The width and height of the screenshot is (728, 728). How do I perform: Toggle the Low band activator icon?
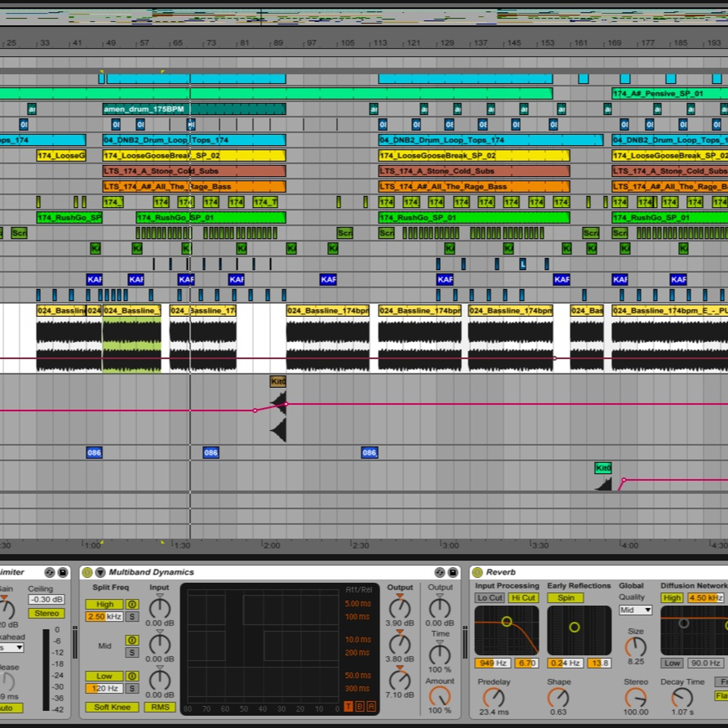(x=132, y=676)
